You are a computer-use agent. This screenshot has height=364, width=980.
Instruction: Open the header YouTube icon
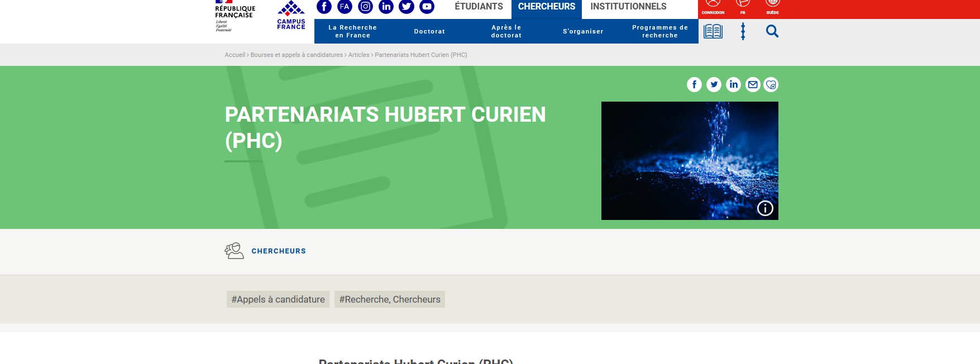[427, 7]
